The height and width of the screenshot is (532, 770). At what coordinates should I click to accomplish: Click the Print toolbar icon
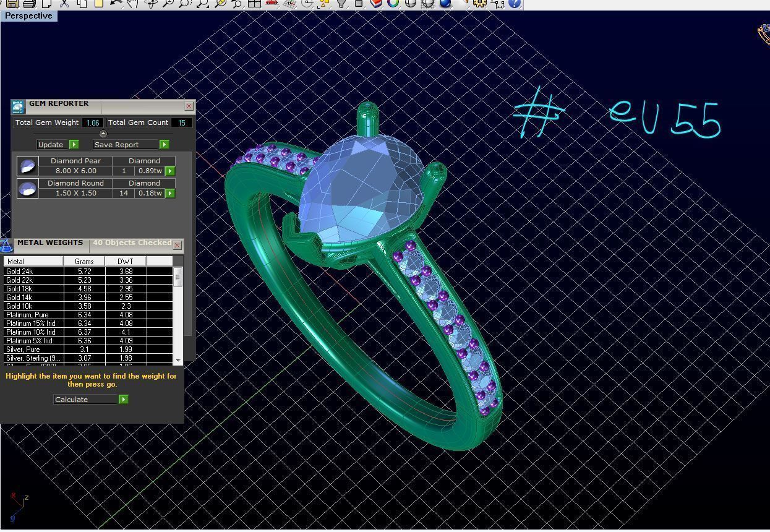[x=29, y=3]
